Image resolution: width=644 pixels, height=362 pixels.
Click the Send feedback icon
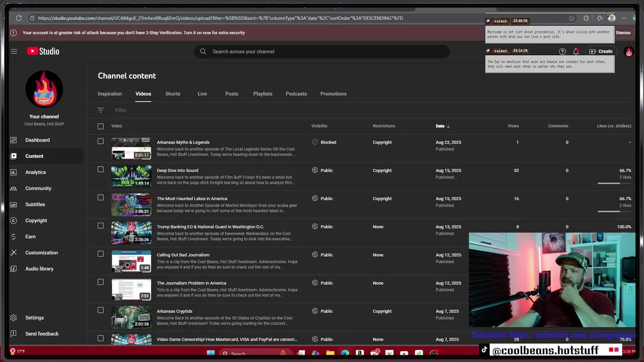(14, 334)
